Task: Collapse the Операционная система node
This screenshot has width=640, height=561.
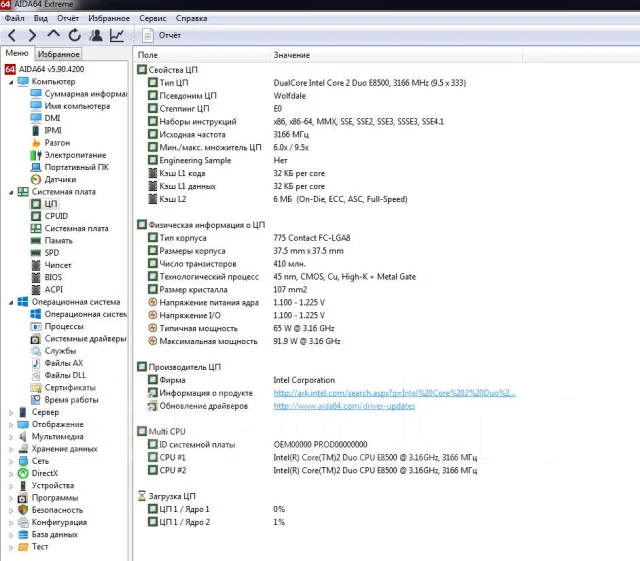Action: [11, 303]
